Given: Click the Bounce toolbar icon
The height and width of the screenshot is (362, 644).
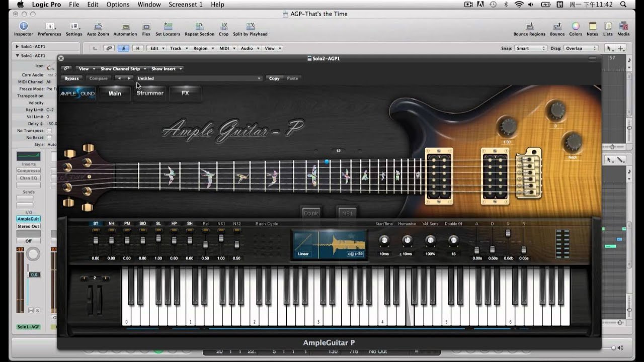Looking at the screenshot, I should pyautogui.click(x=557, y=29).
